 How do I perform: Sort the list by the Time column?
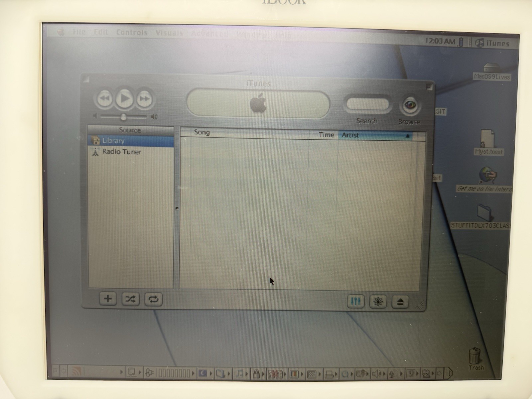(324, 135)
